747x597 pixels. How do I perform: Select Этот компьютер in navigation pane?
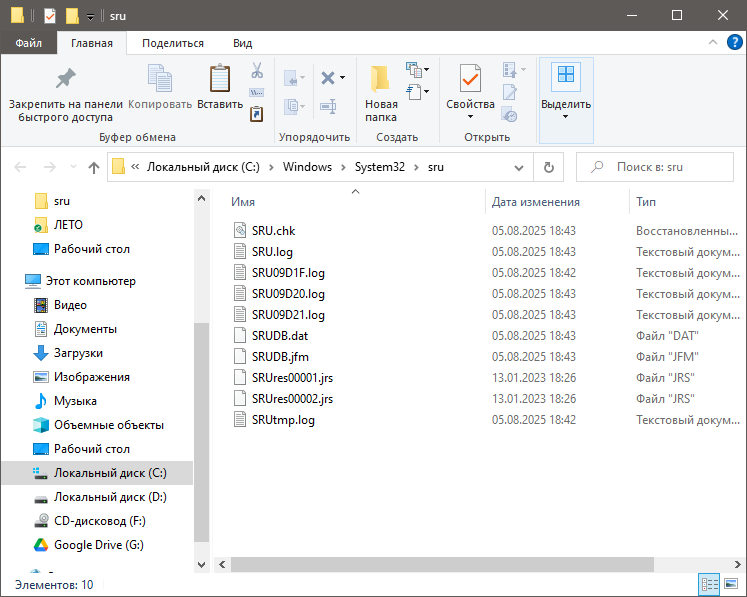coord(91,281)
